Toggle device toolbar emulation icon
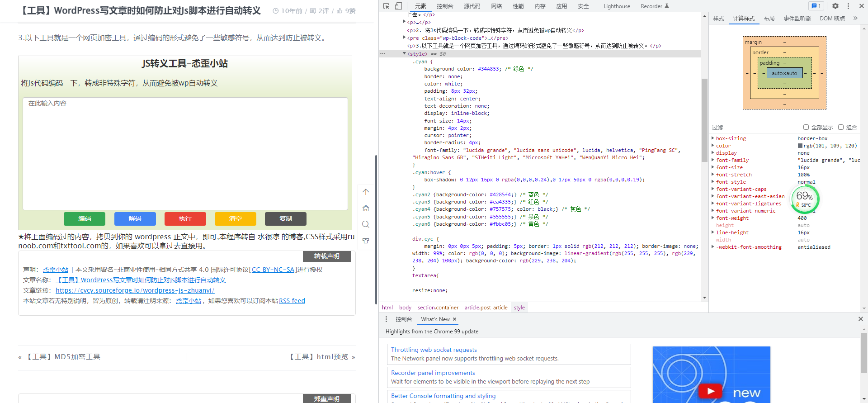Viewport: 868px width, 403px height. pyautogui.click(x=398, y=6)
